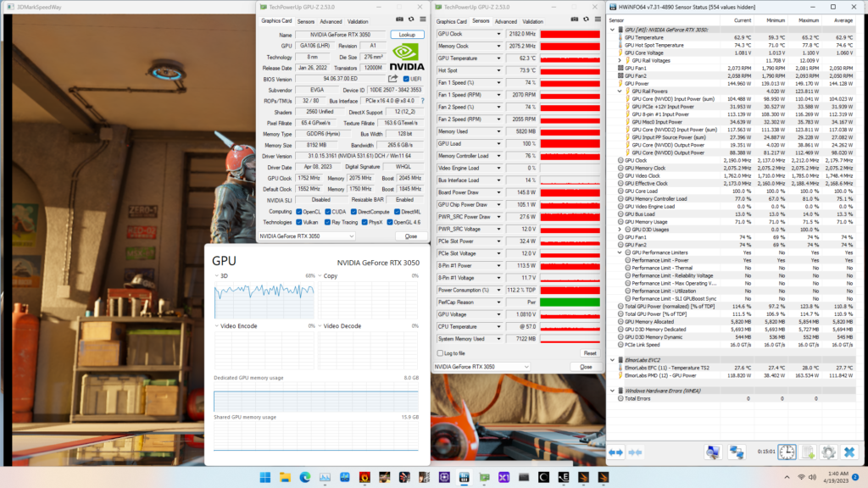Viewport: 868px width, 488px height.
Task: Toggle CUDA checkbox
Action: click(x=328, y=211)
